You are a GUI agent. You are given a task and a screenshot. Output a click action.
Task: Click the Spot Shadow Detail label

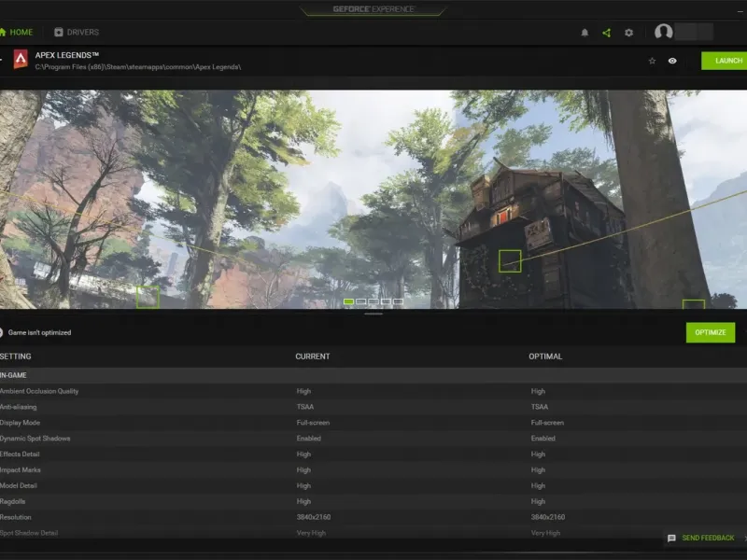(29, 533)
